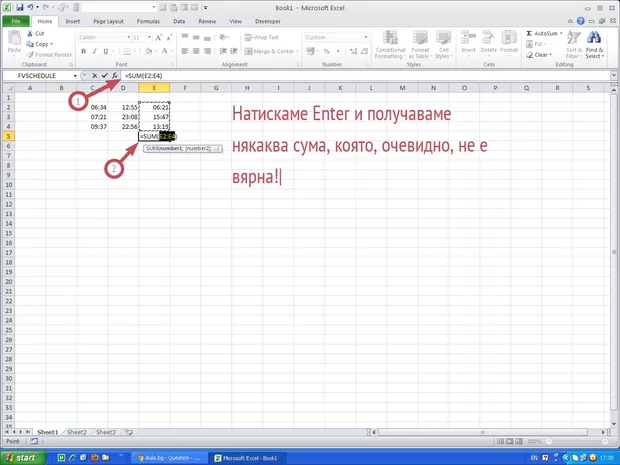Save the workbook from Quick Access

click(x=20, y=8)
